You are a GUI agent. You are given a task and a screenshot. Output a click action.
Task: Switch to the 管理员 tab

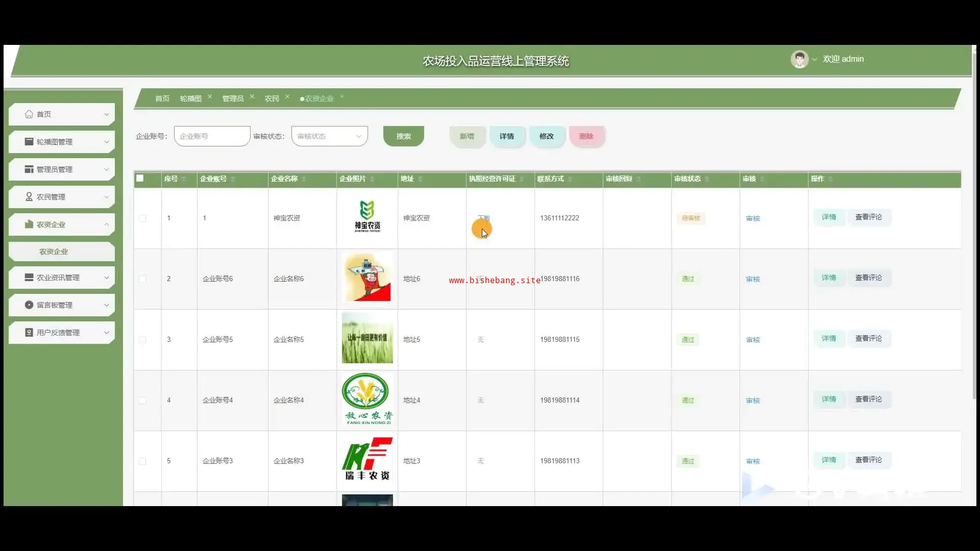click(x=233, y=98)
